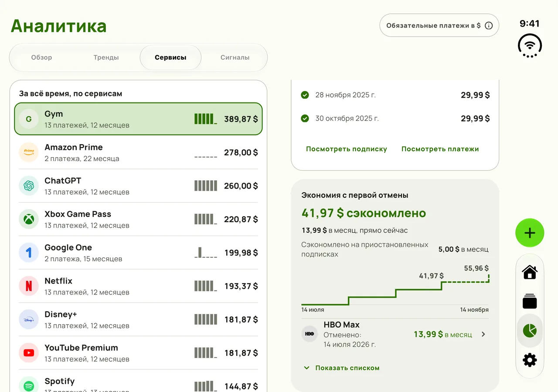Click the Аналитика page title
This screenshot has height=392, width=558.
[59, 26]
